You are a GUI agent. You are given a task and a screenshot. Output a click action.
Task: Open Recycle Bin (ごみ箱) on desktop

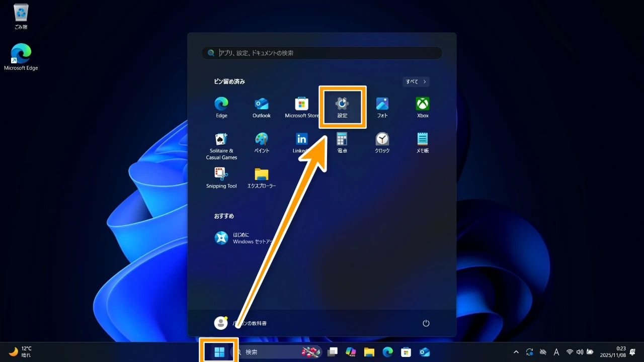[21, 16]
